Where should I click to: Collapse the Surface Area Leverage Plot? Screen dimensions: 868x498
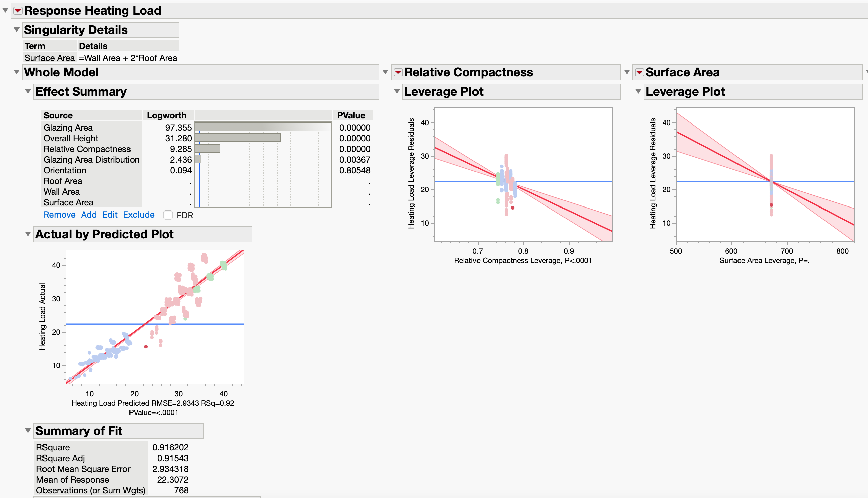coord(638,92)
